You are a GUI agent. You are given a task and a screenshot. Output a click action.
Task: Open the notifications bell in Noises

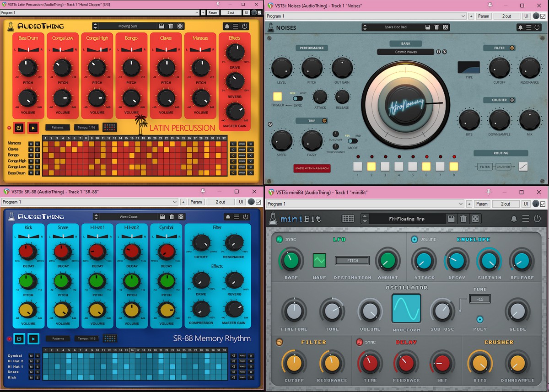pyautogui.click(x=521, y=27)
